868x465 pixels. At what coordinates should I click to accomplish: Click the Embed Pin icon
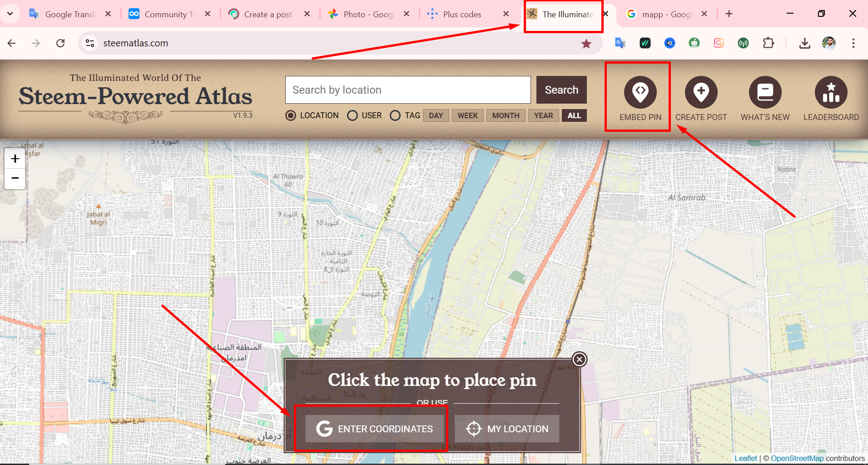coord(640,93)
